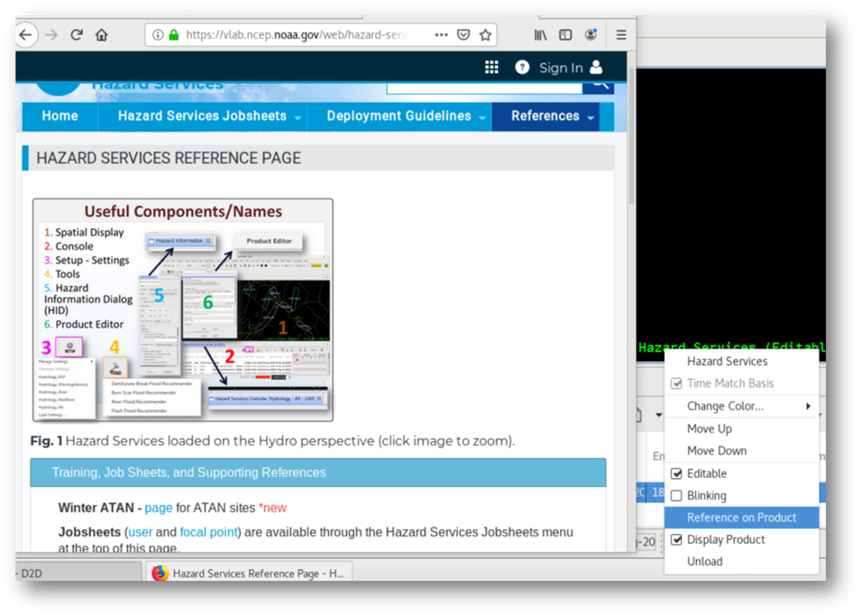Save the page to Pocket icon
Viewport: 861px width, 616px height.
(463, 35)
